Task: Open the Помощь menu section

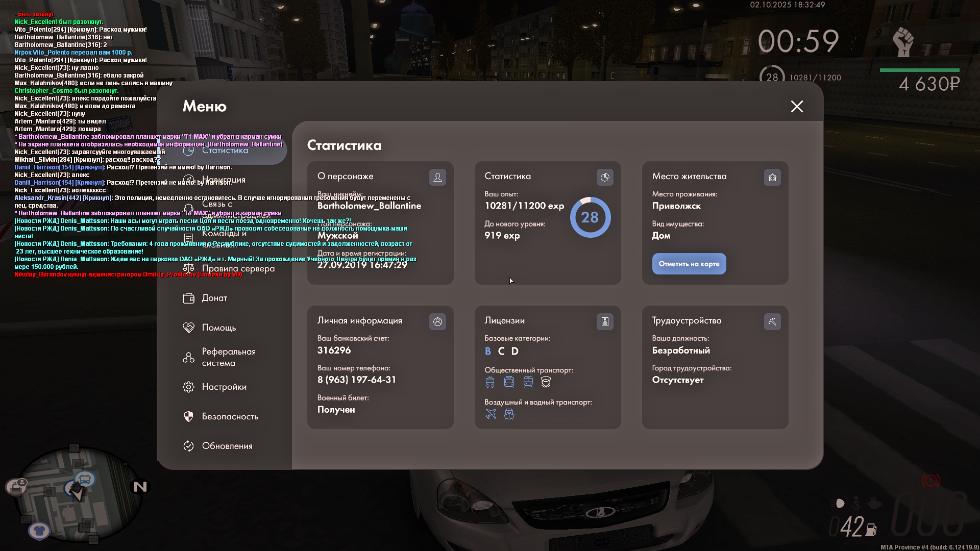Action: [218, 328]
